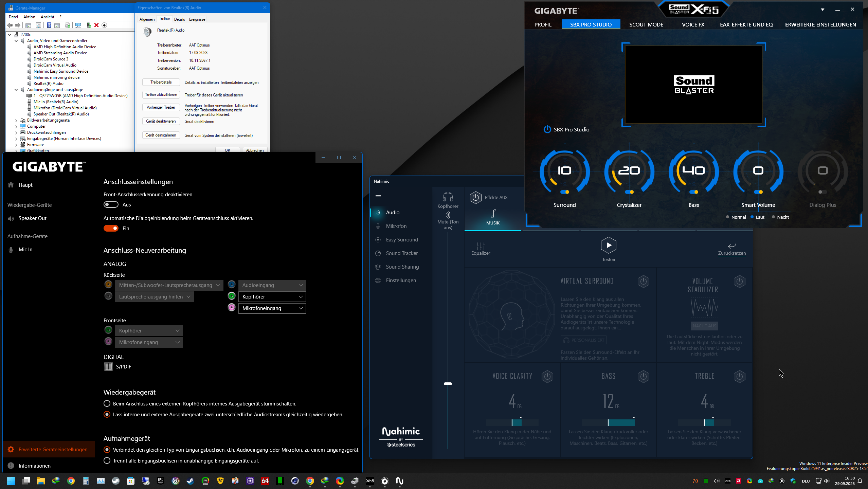868x489 pixels.
Task: Enable the Bass effect power icon
Action: [643, 376]
